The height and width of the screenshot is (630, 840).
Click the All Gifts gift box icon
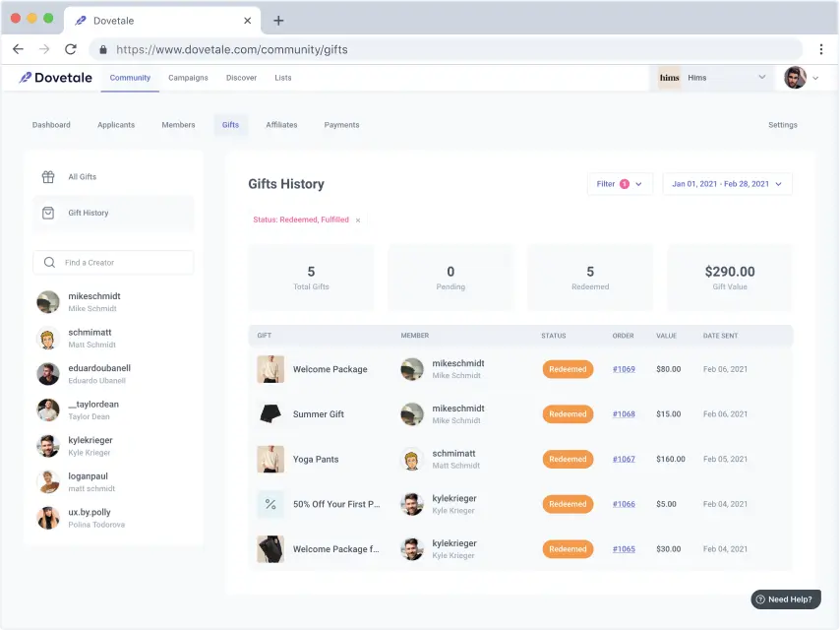tap(48, 177)
